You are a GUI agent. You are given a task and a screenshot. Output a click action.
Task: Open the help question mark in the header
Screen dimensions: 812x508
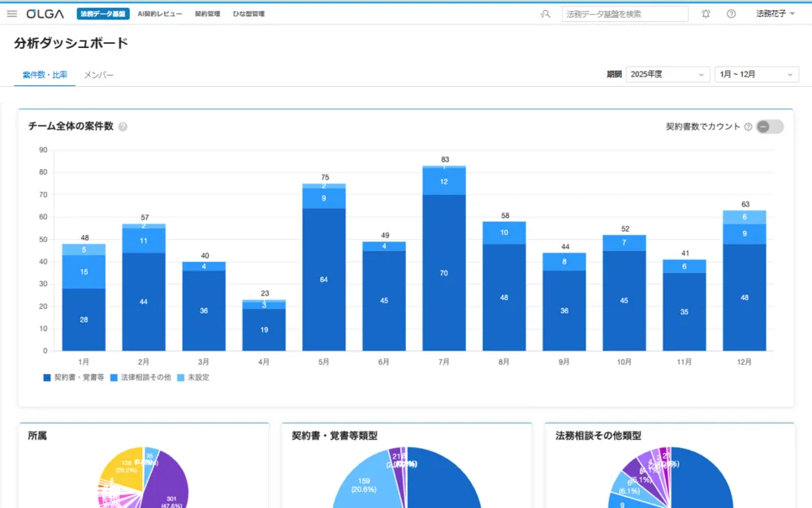pyautogui.click(x=731, y=14)
